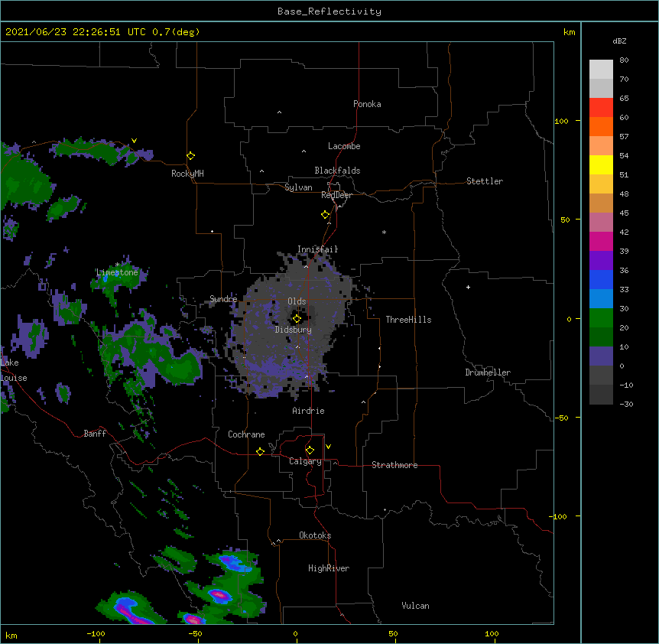Click the Calgary city label
Image resolution: width=659 pixels, height=644 pixels.
[305, 461]
